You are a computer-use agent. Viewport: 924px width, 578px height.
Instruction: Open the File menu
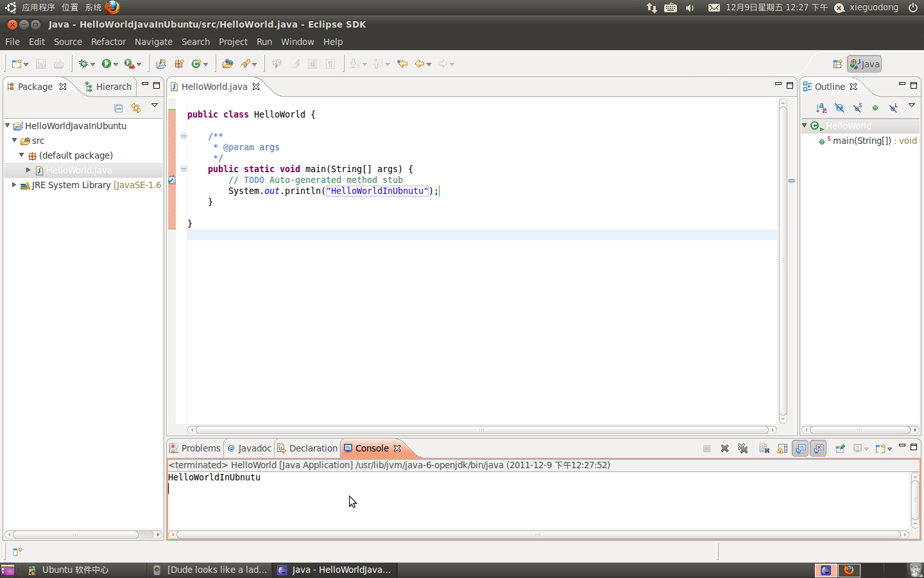pyautogui.click(x=12, y=42)
